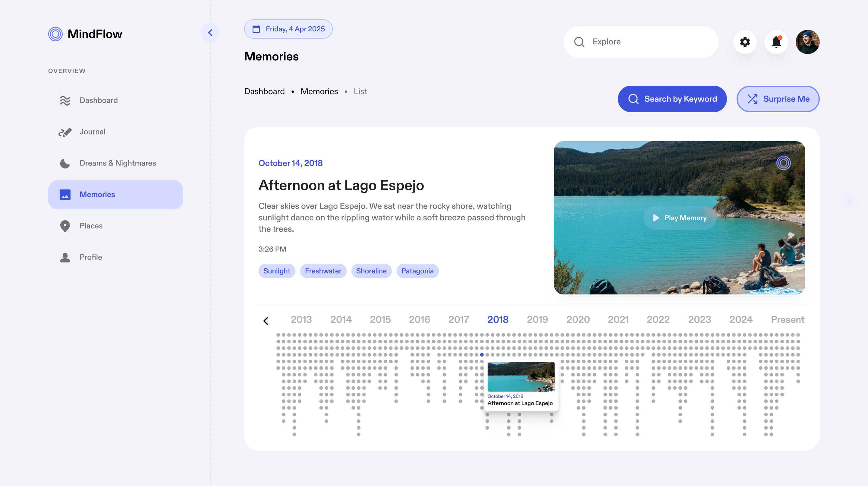Image resolution: width=868 pixels, height=486 pixels.
Task: Follow the Dashboard breadcrumb link
Action: click(265, 91)
